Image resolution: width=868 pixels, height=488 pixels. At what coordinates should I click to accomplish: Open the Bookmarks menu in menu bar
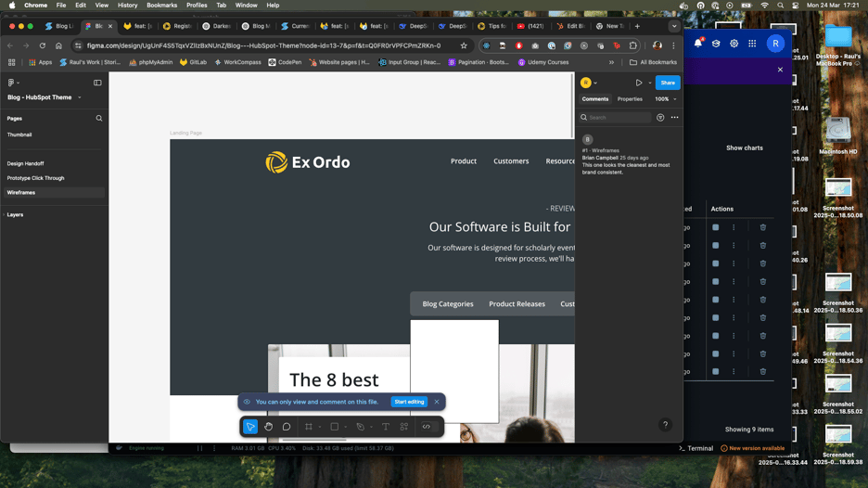point(161,5)
